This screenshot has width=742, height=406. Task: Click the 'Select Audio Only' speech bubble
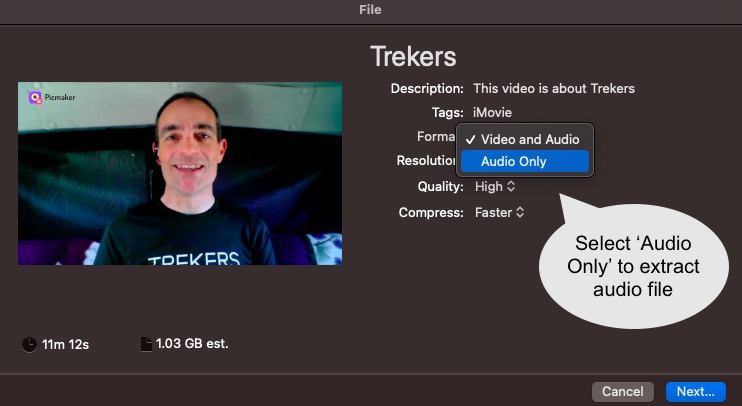coord(633,265)
